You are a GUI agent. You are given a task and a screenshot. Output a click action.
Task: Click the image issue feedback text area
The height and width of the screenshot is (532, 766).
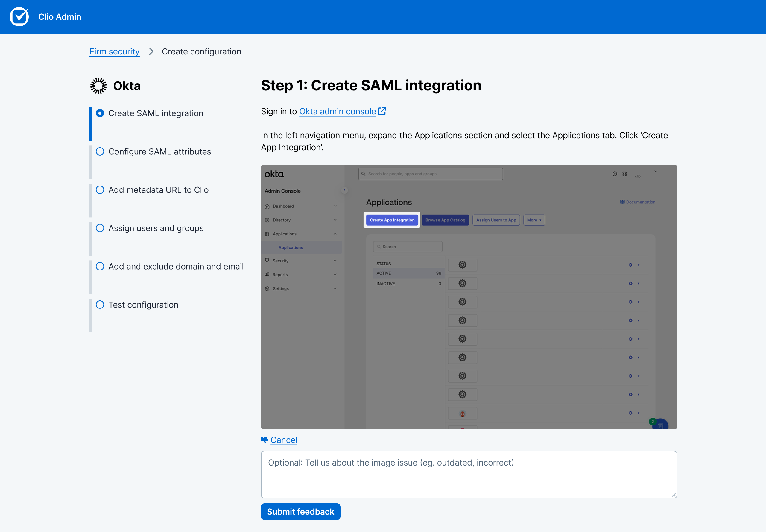pyautogui.click(x=469, y=475)
